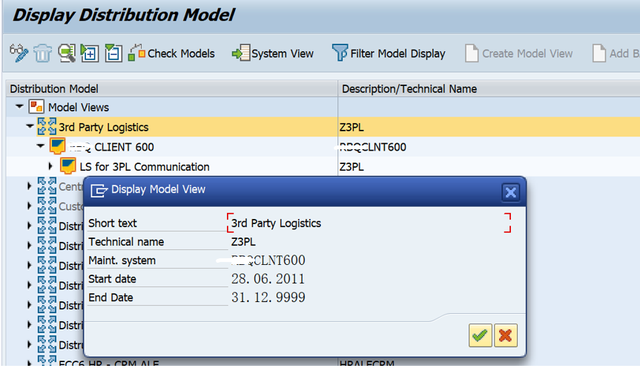Screen dimensions: 640x371
Task: Collapse the CLIENT 600 tree node
Action: (x=40, y=146)
